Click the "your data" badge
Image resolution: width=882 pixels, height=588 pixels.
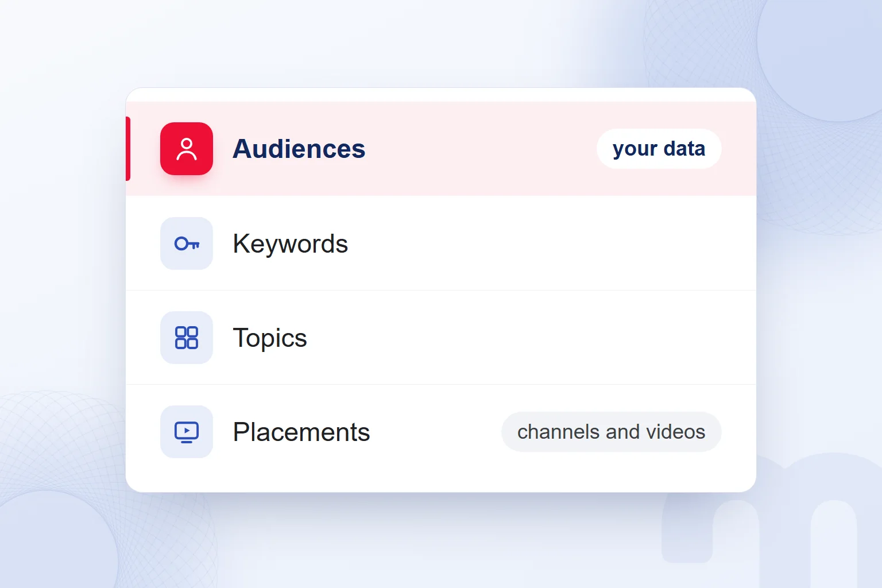659,149
